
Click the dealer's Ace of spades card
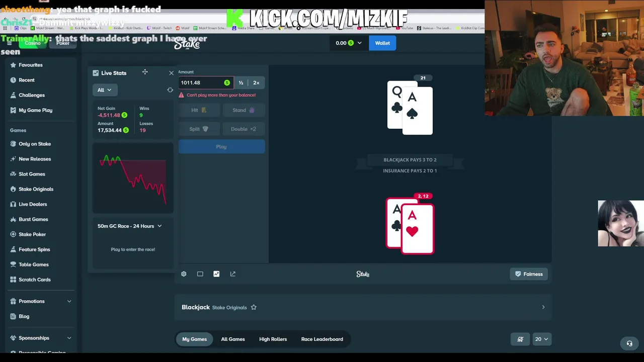coord(417,111)
